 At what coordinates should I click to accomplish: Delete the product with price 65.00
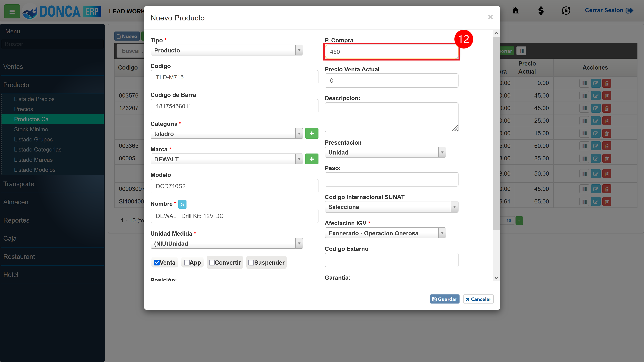[607, 202]
